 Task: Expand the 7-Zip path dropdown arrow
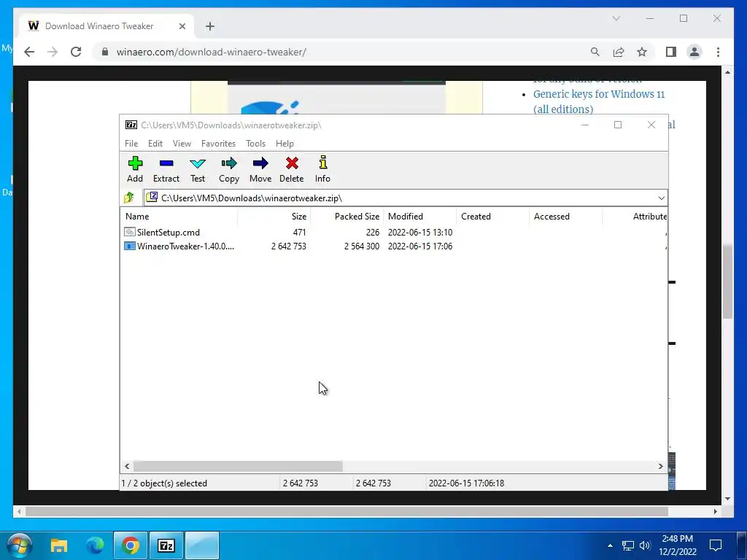point(661,198)
